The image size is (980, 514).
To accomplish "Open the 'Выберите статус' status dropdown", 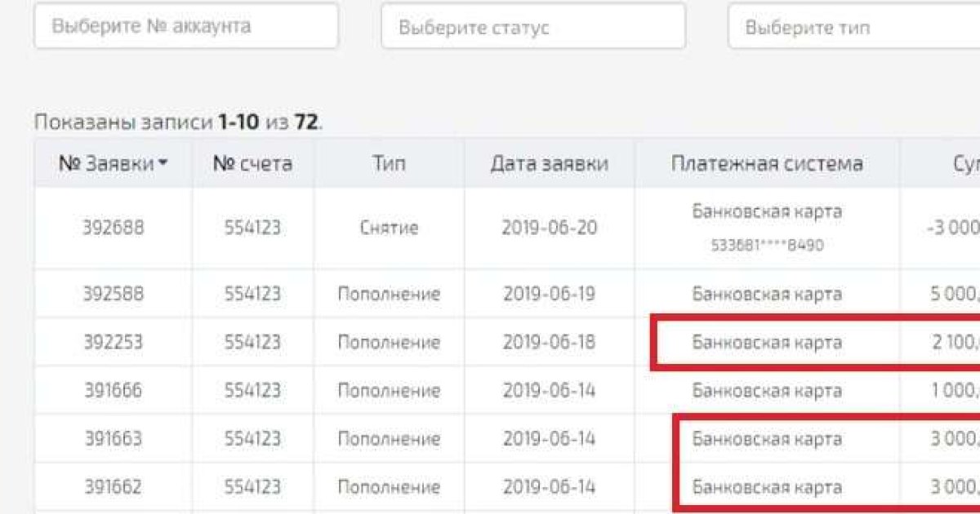I will (x=533, y=27).
